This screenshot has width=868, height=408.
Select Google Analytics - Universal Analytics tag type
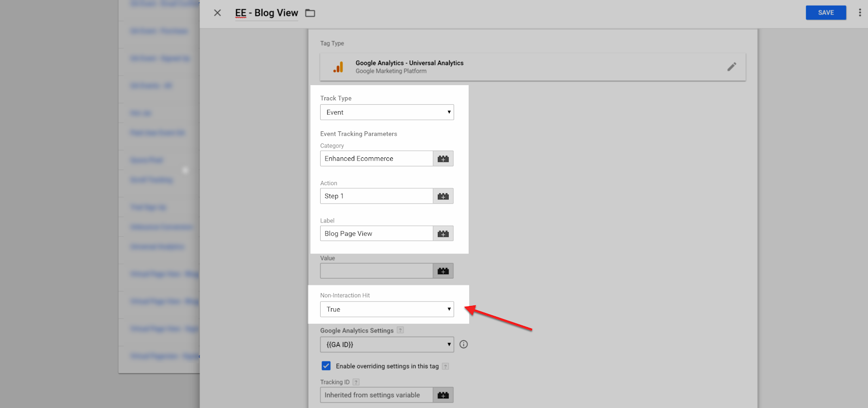coord(533,67)
